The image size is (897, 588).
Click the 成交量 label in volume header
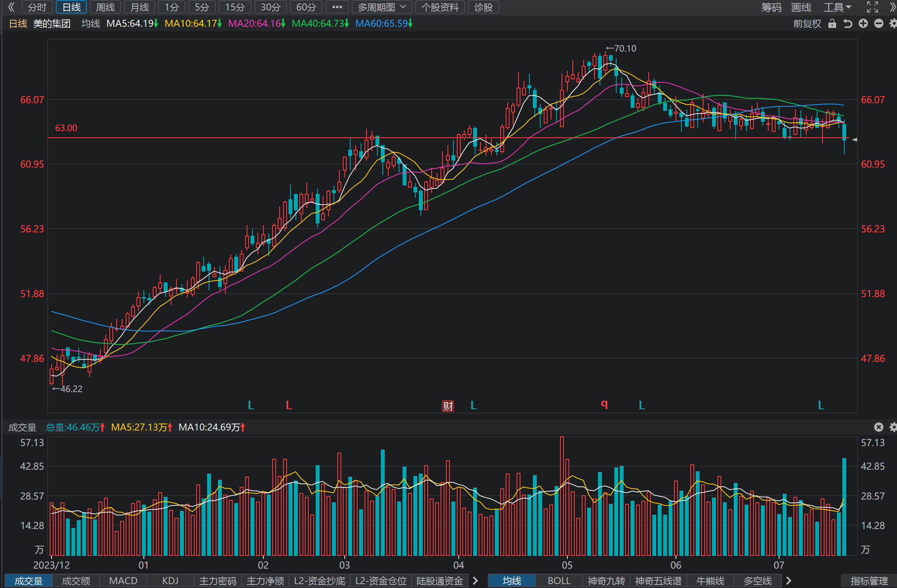tap(22, 427)
